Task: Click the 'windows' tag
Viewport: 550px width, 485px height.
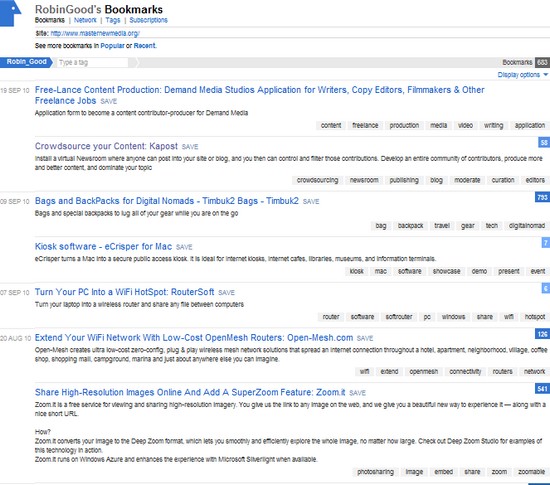Action: pos(454,317)
